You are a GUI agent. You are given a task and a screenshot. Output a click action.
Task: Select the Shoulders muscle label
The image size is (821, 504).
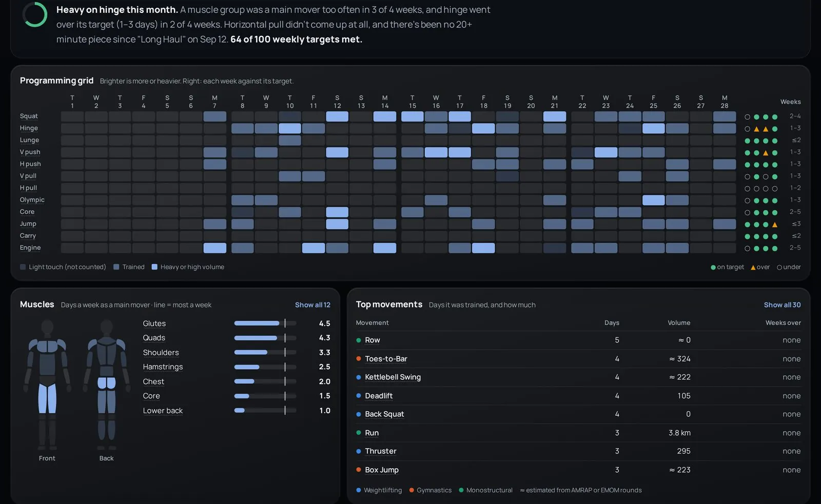(161, 353)
